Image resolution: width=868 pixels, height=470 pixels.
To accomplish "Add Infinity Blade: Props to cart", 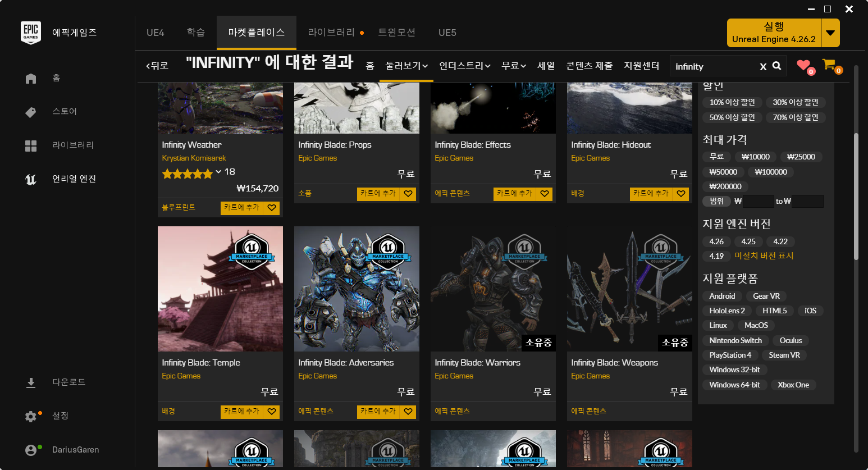I will tap(378, 194).
